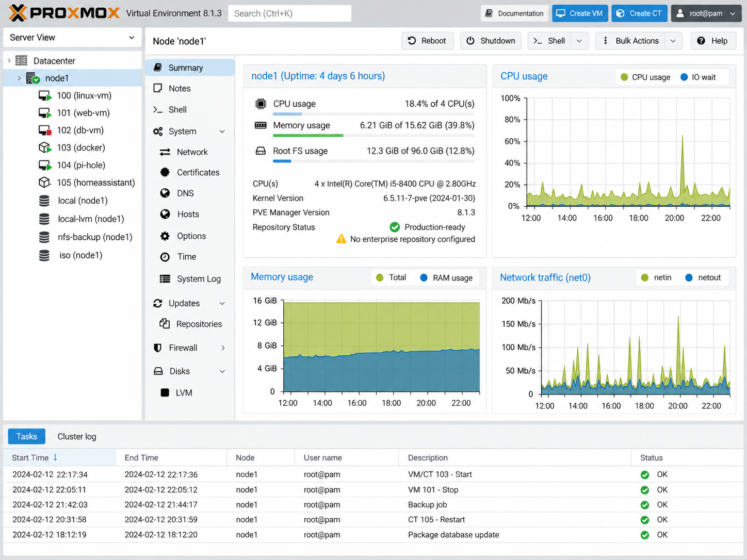Open the Certificates gear icon entry

point(165,172)
